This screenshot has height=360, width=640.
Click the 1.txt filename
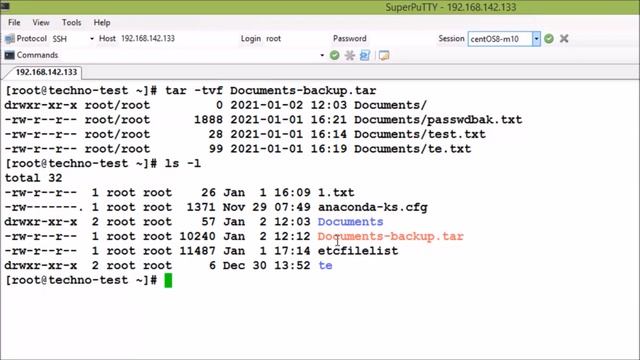coord(336,193)
